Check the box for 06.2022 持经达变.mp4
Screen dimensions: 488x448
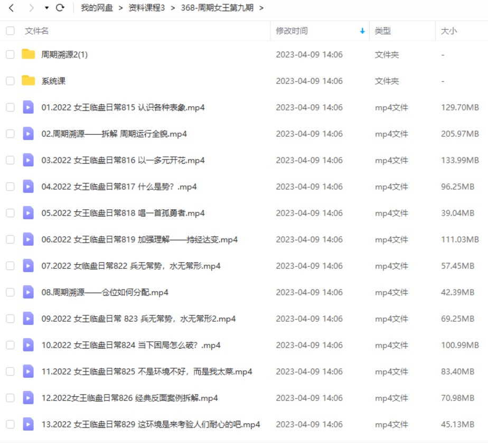(x=10, y=239)
